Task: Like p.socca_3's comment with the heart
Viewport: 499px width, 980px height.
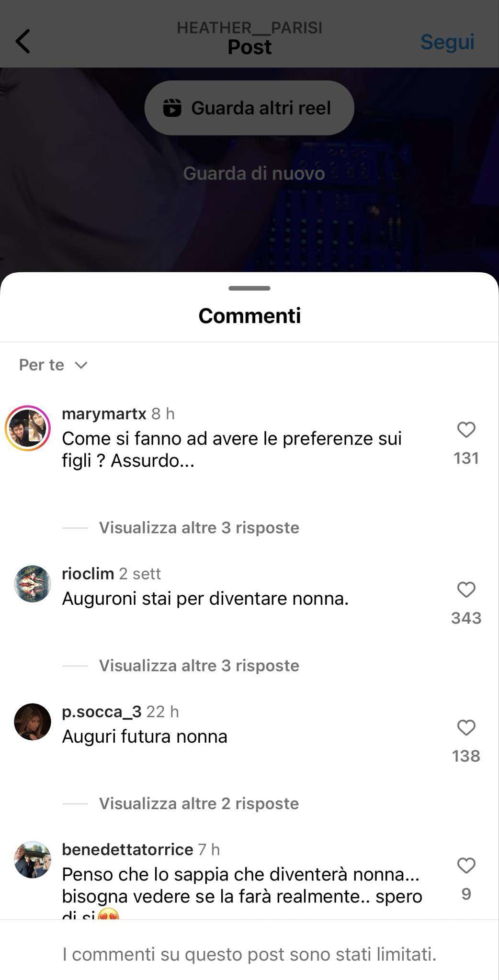Action: click(466, 727)
